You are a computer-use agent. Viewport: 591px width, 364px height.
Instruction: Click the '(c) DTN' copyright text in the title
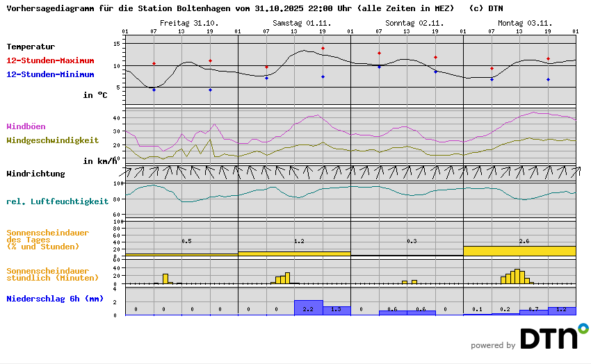[x=486, y=9]
